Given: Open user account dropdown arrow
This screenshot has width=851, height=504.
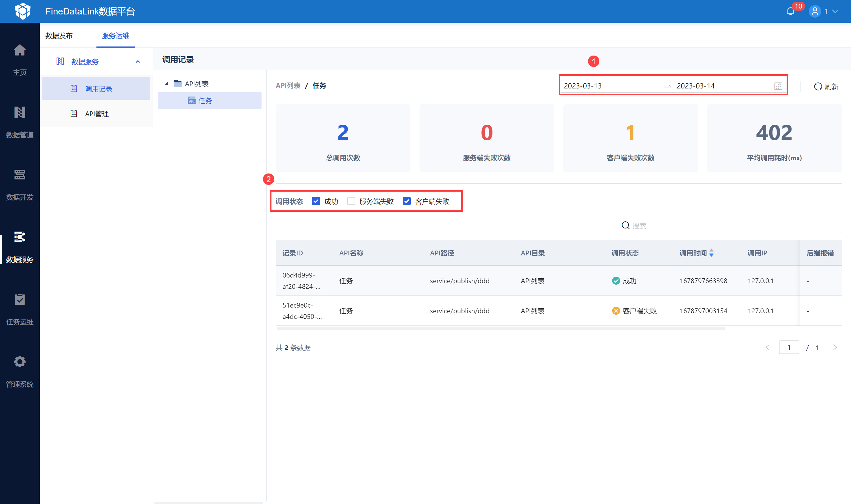Looking at the screenshot, I should [x=835, y=12].
